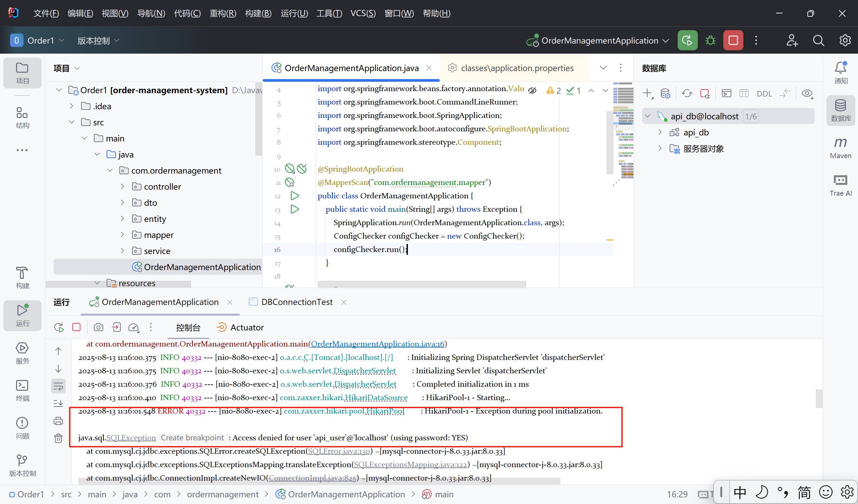This screenshot has width=858, height=504.
Task: Toggle the Chinese/English punctuation button in the IME bar
Action: (783, 492)
